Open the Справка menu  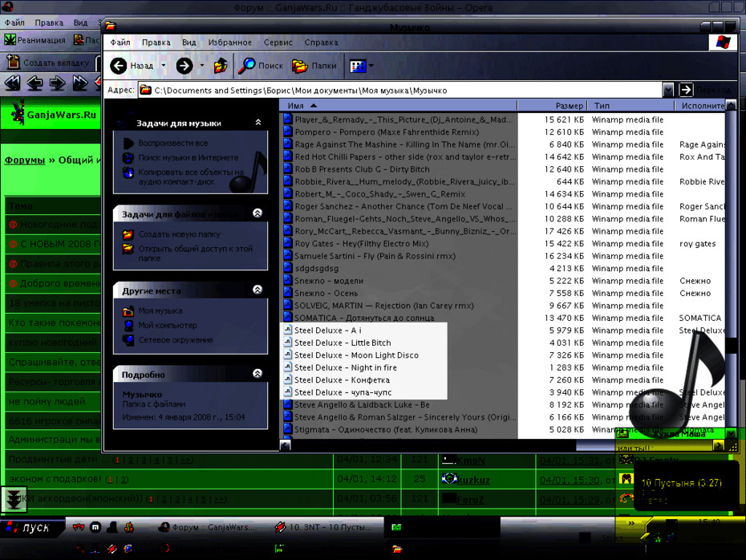(x=321, y=43)
